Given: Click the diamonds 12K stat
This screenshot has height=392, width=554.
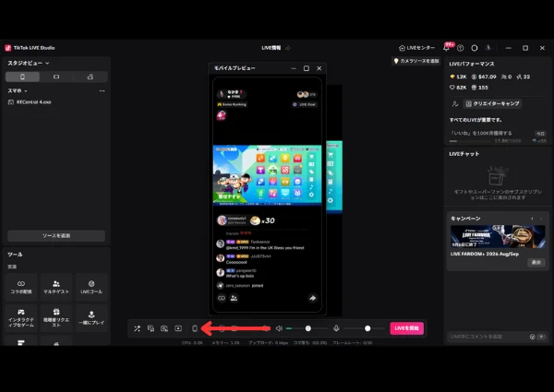Looking at the screenshot, I should click(458, 77).
